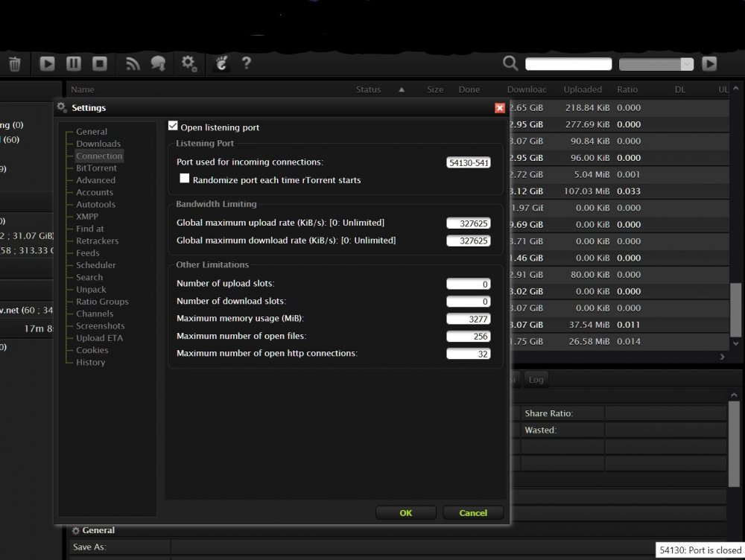Stop torrent with the stop icon
745x560 pixels.
click(99, 63)
